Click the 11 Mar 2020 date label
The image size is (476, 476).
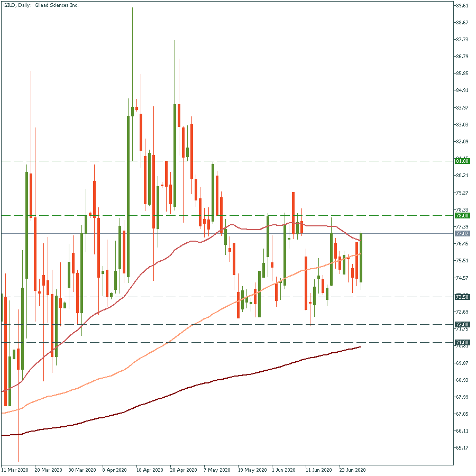15,470
